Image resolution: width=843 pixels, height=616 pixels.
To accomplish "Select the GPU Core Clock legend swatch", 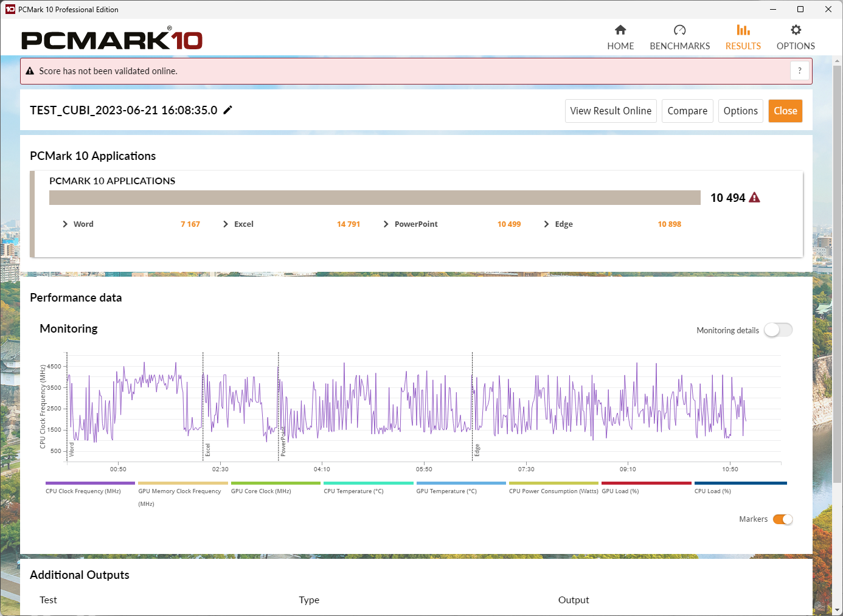I will (x=276, y=483).
